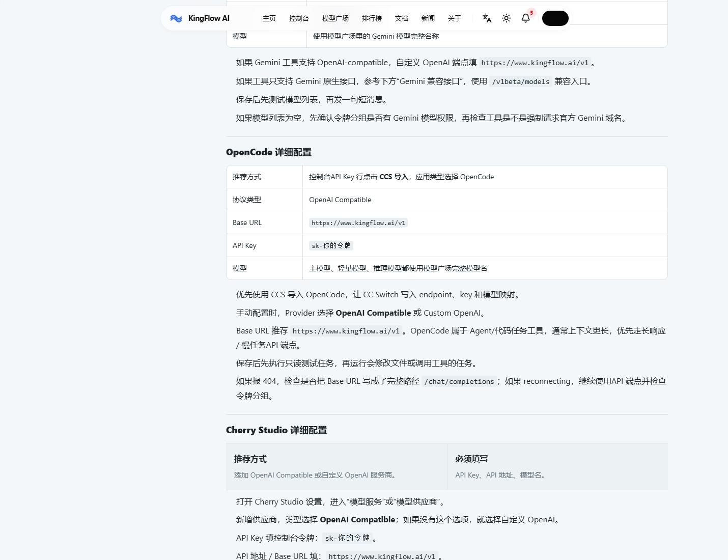Click the line 保存后先执行只读测试任务
This screenshot has width=728, height=560.
pos(358,363)
